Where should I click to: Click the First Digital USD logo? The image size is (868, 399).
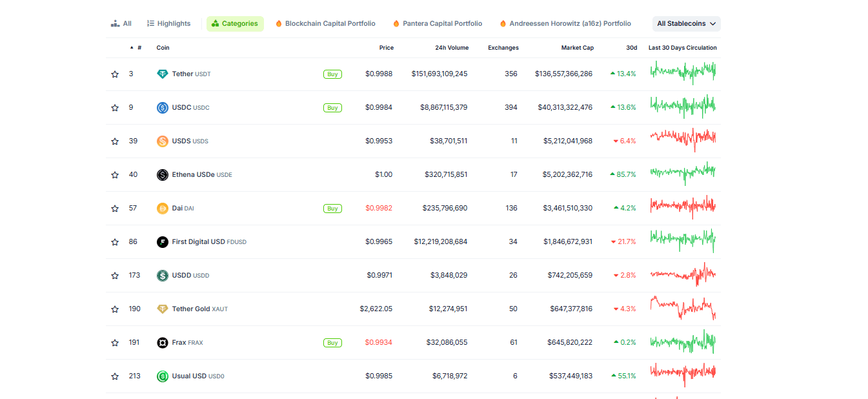coord(163,242)
